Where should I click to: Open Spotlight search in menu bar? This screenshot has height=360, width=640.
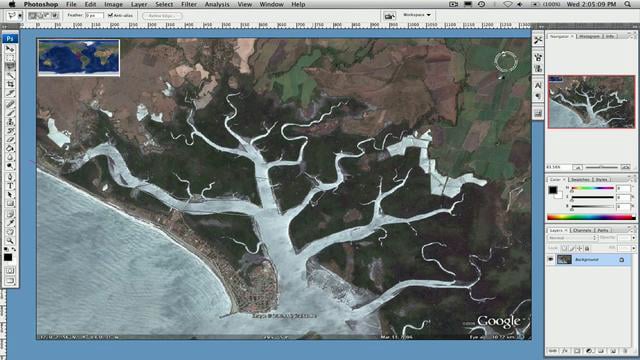[x=627, y=4]
